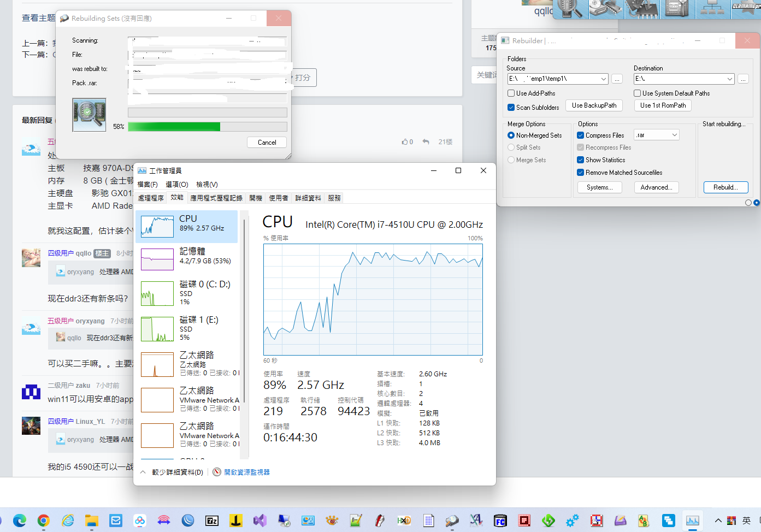Toggle Remove Matched Sourcefiles checkbox
Screen dimensions: 761x532
(x=620, y=173)
